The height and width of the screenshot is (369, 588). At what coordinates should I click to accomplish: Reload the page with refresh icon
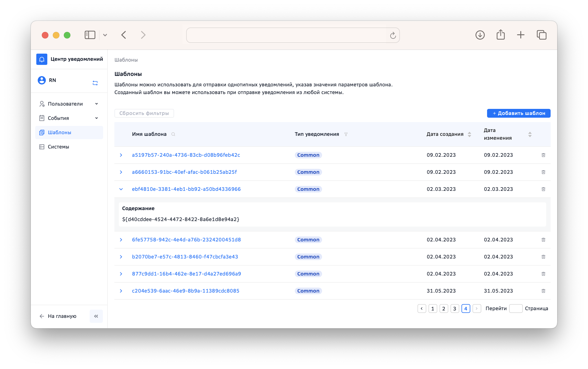[393, 35]
